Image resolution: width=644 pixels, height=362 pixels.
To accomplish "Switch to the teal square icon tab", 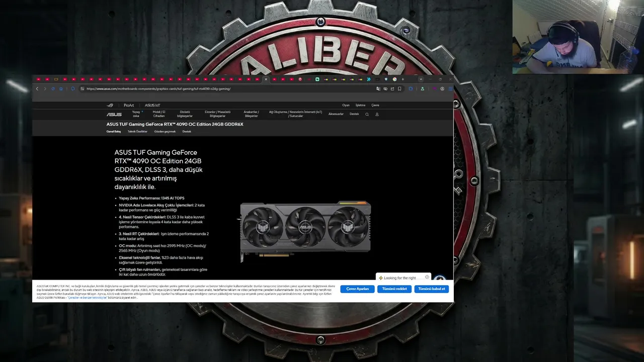I will coord(317,79).
